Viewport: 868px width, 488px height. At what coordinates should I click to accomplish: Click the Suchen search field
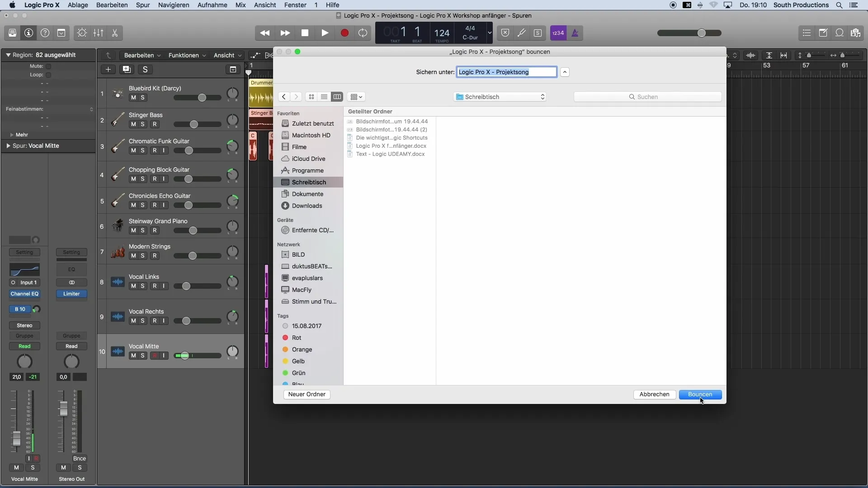coord(647,97)
